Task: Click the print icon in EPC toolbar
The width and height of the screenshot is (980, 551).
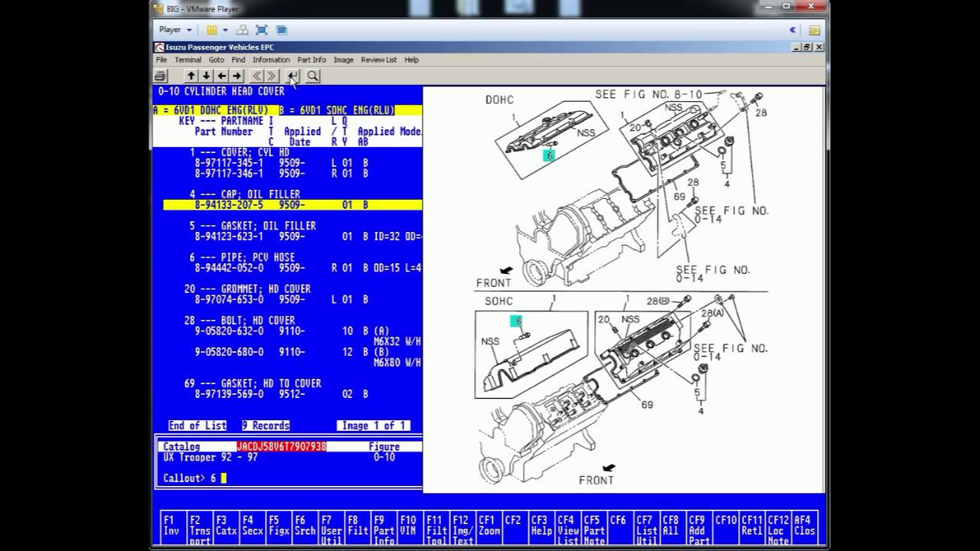Action: pos(160,76)
